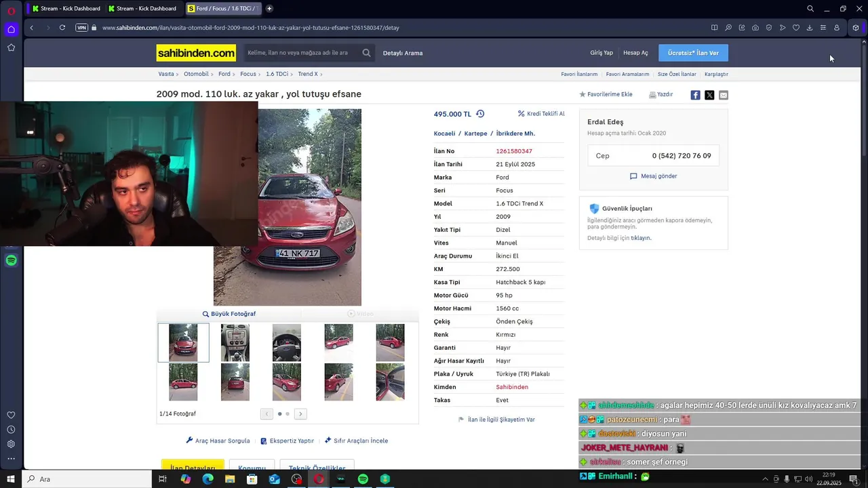Click Giriş Yap login link
Viewport: 868px width, 488px height.
click(x=601, y=53)
